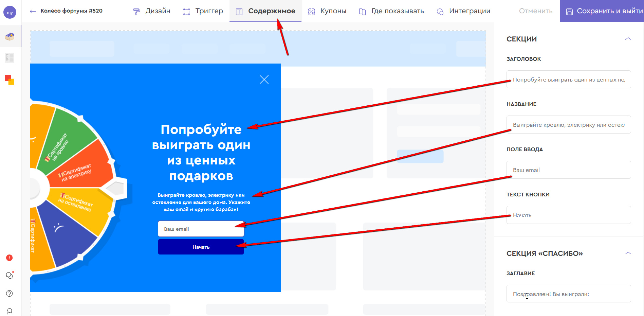The height and width of the screenshot is (316, 644).
Task: Open the user profile icon in sidebar
Action: pyautogui.click(x=10, y=311)
